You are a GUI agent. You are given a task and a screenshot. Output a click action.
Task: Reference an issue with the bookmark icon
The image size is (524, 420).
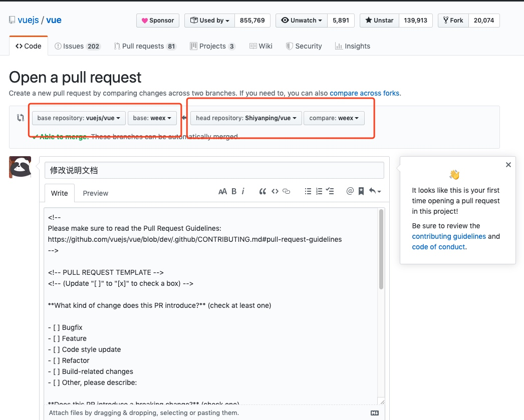[x=361, y=191]
